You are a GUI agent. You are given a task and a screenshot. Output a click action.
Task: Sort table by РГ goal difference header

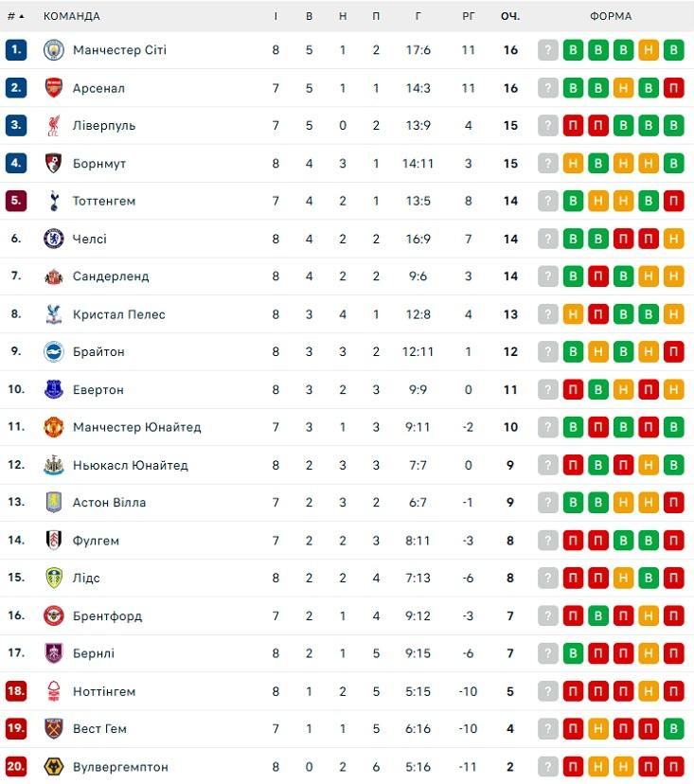[x=468, y=16]
